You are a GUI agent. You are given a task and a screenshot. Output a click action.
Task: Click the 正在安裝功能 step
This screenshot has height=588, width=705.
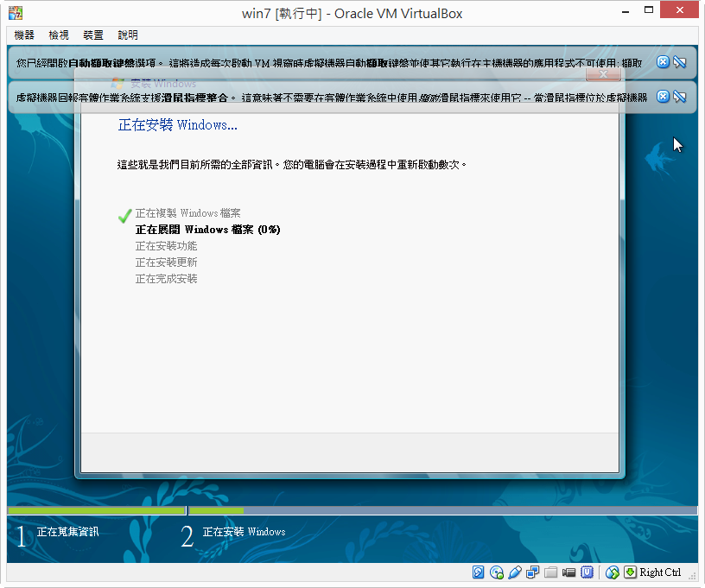167,246
